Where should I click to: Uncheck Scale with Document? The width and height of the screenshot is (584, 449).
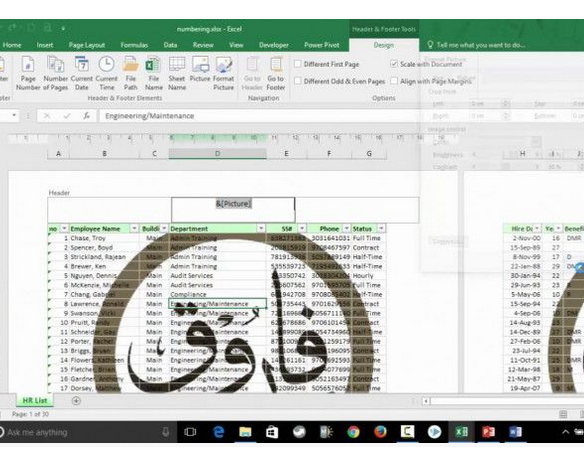(x=394, y=64)
